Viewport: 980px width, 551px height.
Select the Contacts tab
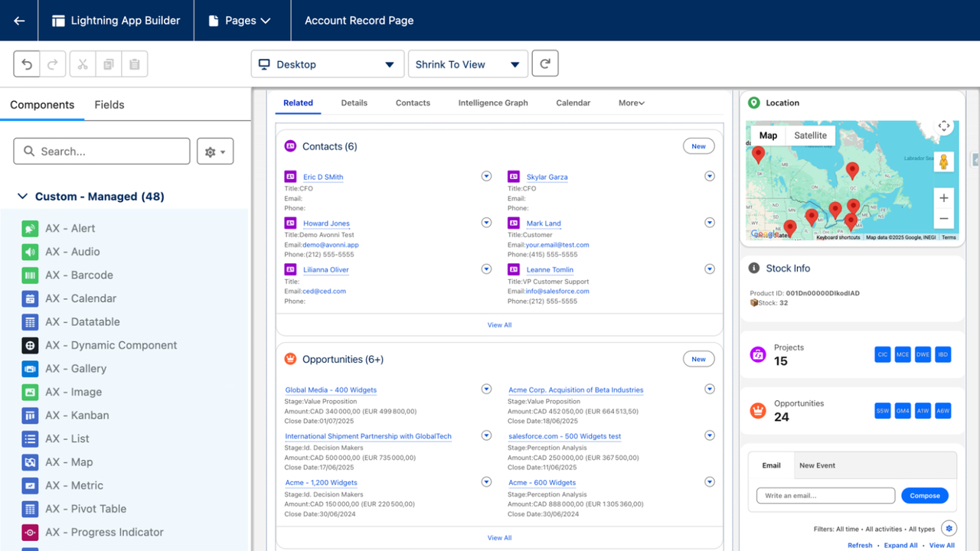click(413, 103)
